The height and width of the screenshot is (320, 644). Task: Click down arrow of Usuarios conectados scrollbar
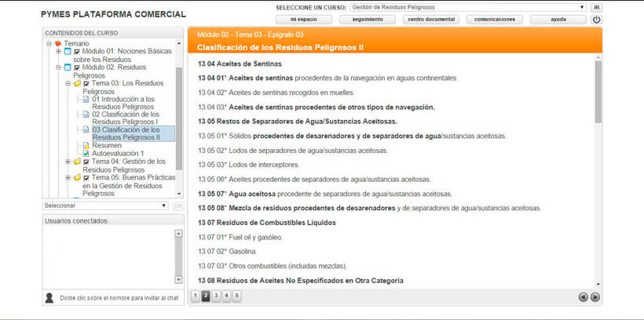(x=178, y=279)
